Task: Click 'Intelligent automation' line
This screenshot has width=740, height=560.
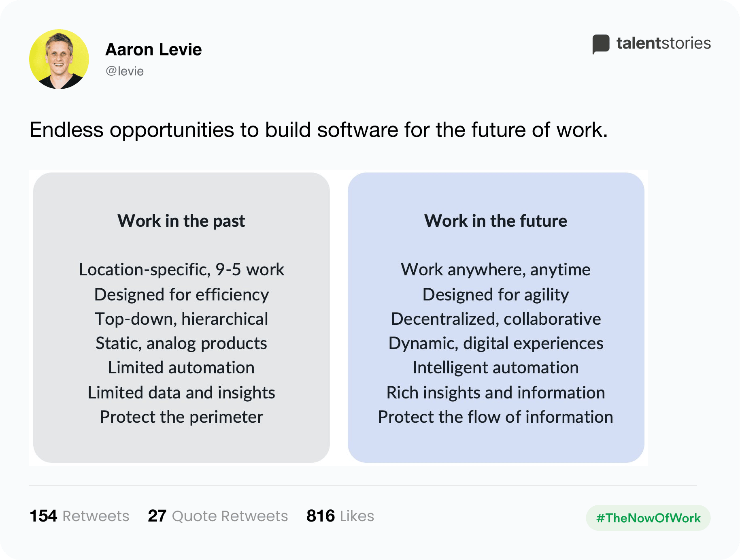Action: 495,368
